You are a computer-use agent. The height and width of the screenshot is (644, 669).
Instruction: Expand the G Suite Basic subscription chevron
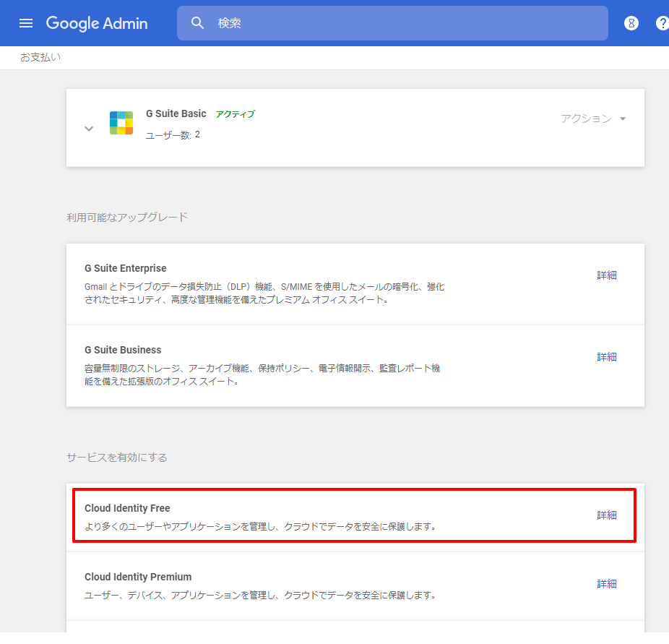click(x=89, y=129)
